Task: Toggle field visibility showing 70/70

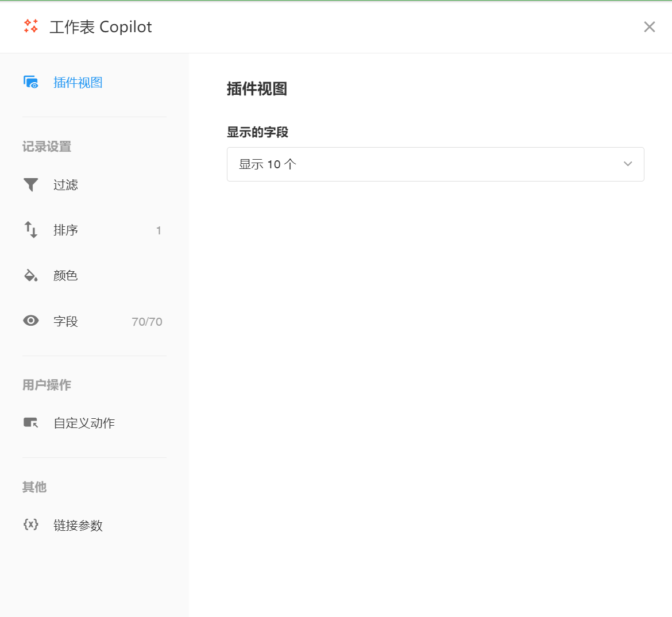Action: tap(147, 321)
